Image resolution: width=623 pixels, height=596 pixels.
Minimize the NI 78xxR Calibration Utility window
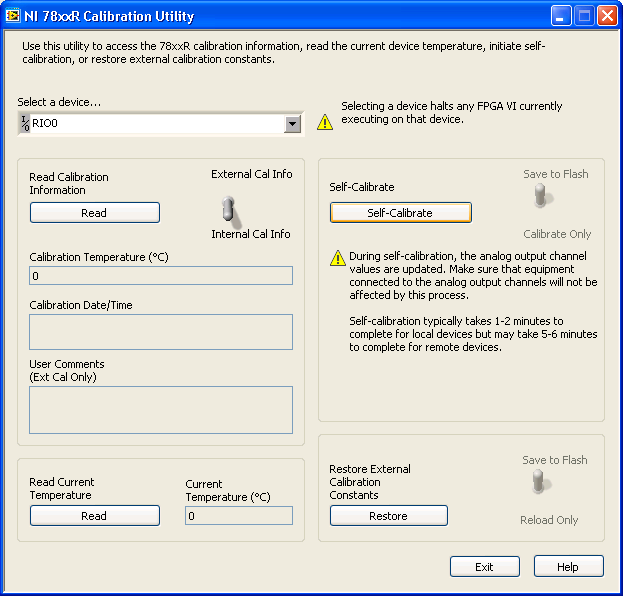coord(562,16)
